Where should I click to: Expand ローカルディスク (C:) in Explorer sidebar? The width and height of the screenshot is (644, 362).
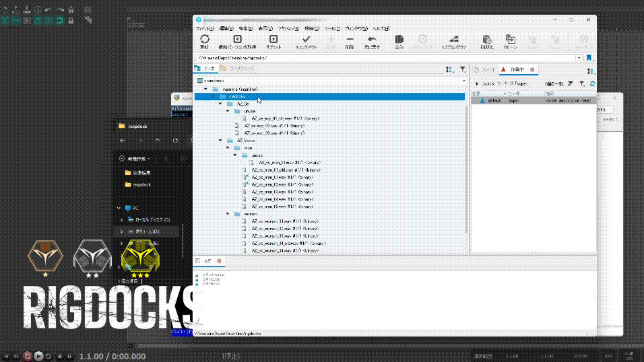[121, 220]
